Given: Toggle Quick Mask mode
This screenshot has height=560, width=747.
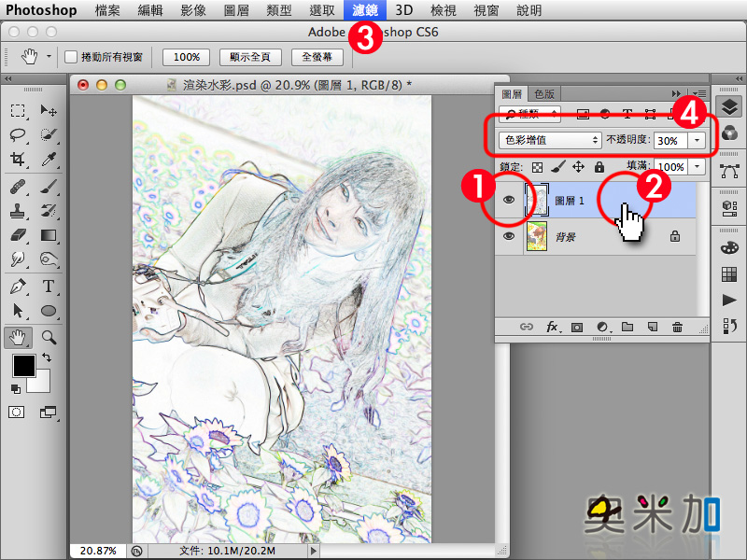Looking at the screenshot, I should tap(16, 413).
